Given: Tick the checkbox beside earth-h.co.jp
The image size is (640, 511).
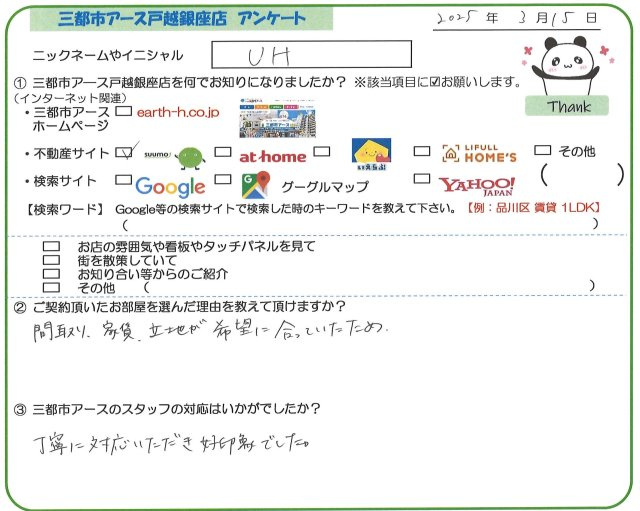Looking at the screenshot, I should tap(125, 113).
